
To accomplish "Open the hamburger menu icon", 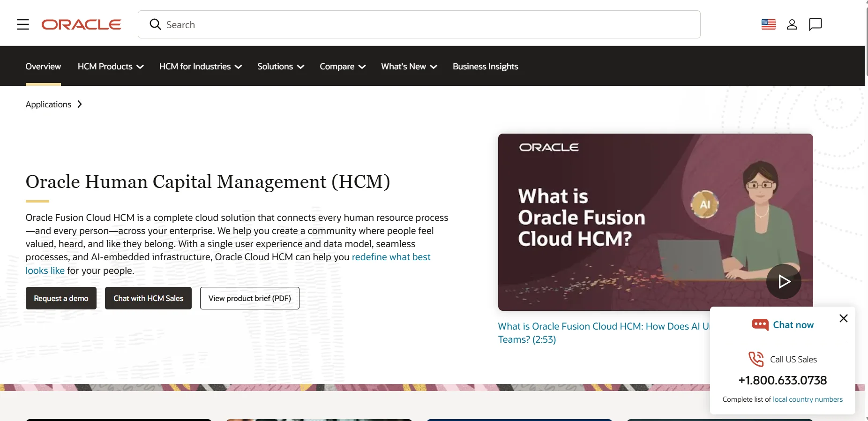I will coord(23,24).
